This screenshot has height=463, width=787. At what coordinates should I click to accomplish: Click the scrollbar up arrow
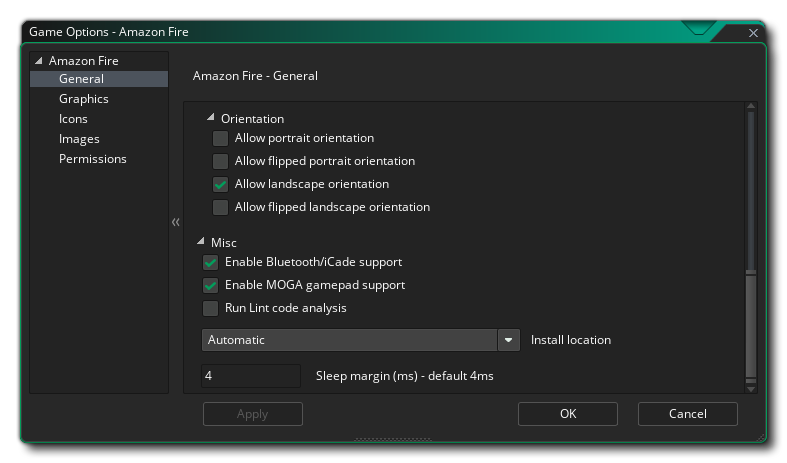[x=751, y=106]
